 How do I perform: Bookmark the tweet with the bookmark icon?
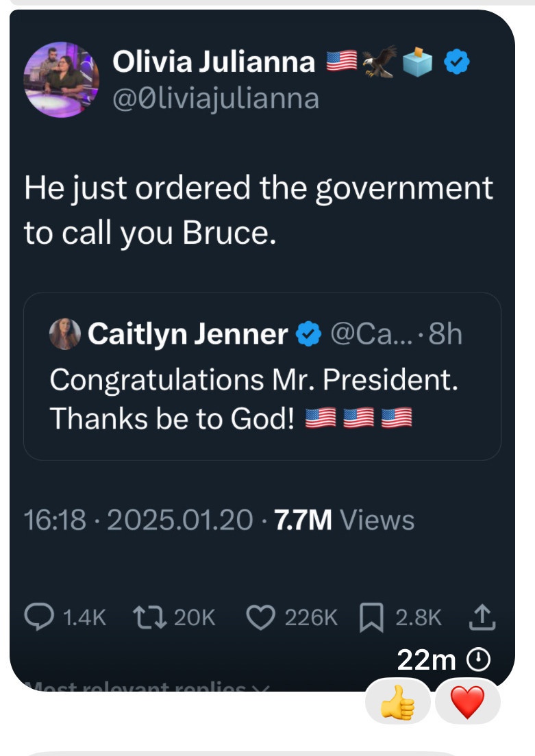[372, 618]
